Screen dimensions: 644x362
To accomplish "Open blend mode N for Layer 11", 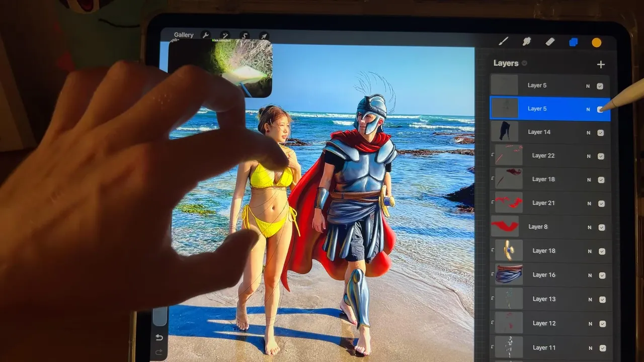I will tap(591, 348).
